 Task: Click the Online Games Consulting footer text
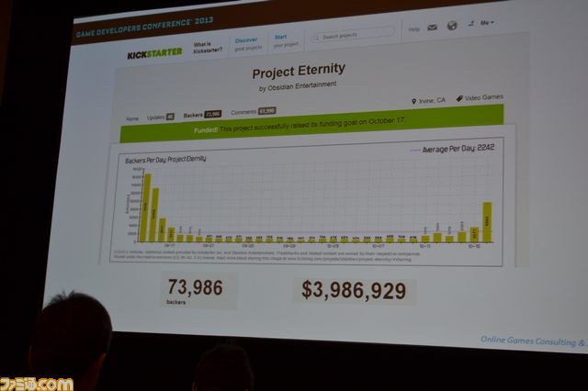pyautogui.click(x=534, y=341)
